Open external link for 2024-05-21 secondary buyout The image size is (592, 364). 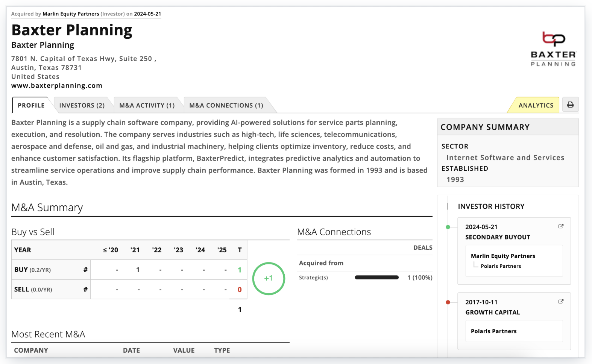point(561,226)
